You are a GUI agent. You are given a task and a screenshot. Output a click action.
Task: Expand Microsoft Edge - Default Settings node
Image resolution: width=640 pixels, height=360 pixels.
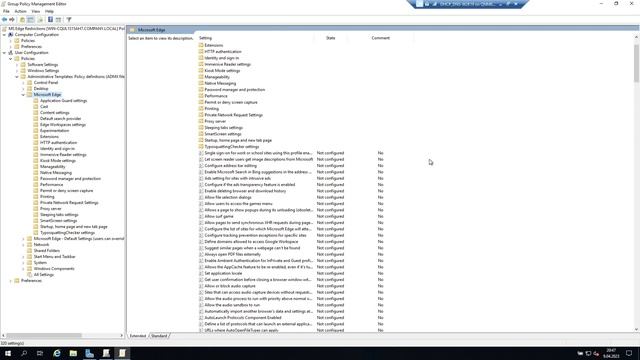23,239
